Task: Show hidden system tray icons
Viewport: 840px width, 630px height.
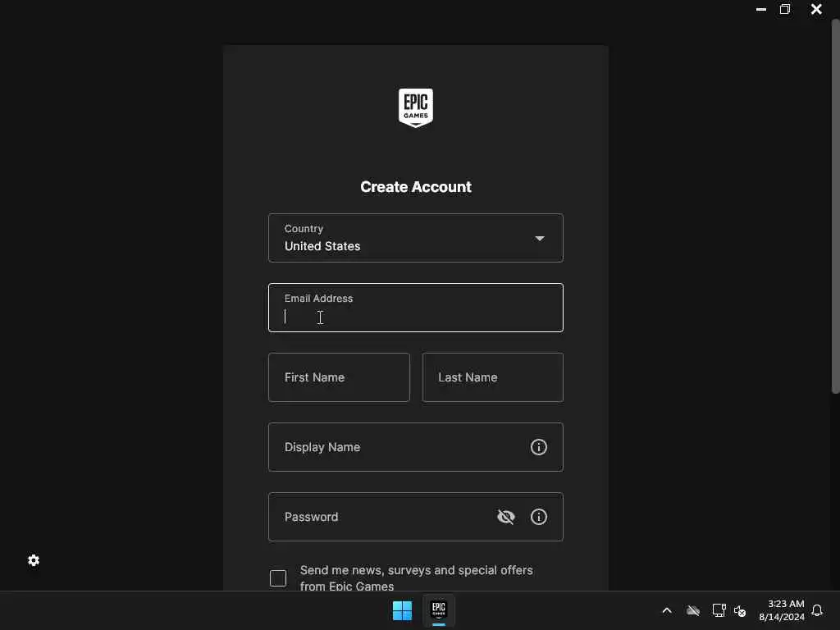Action: pyautogui.click(x=667, y=610)
